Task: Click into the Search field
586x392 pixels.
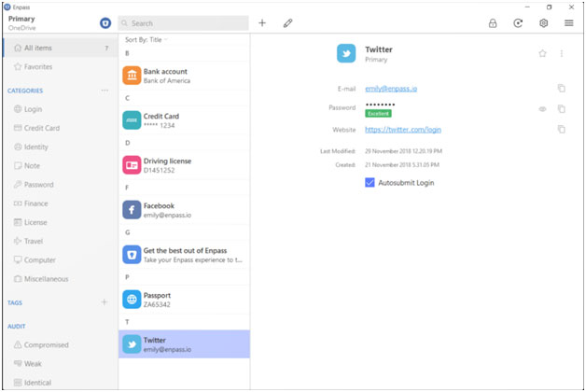Action: pos(184,23)
